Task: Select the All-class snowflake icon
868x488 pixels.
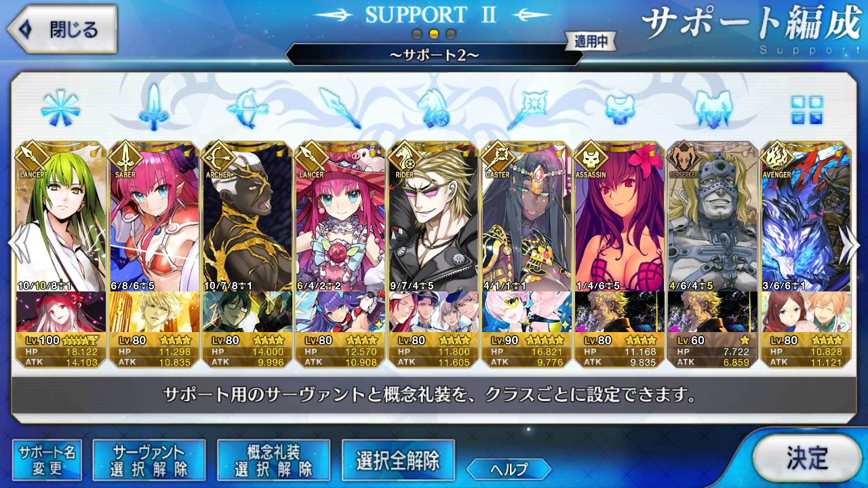Action: tap(61, 108)
